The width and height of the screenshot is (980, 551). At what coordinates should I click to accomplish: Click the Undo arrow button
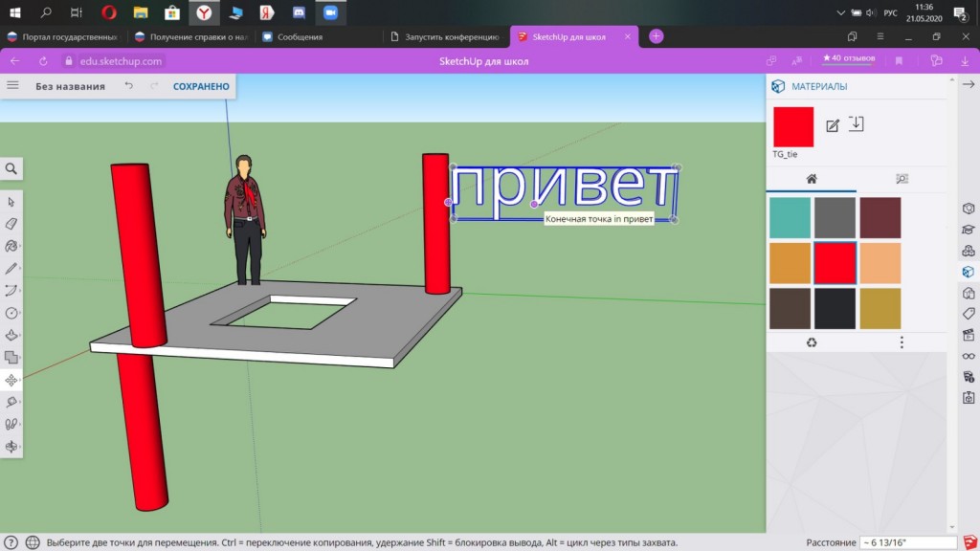click(129, 86)
